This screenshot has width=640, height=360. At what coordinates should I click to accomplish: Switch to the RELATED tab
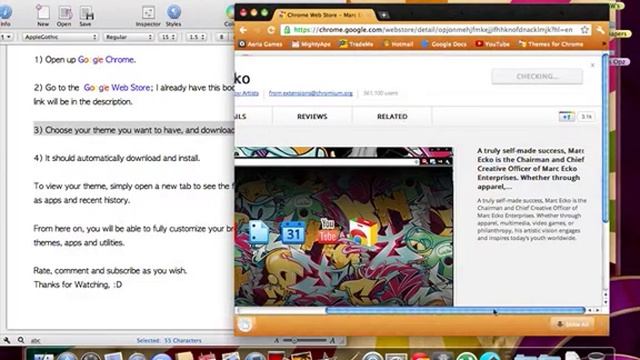[392, 116]
